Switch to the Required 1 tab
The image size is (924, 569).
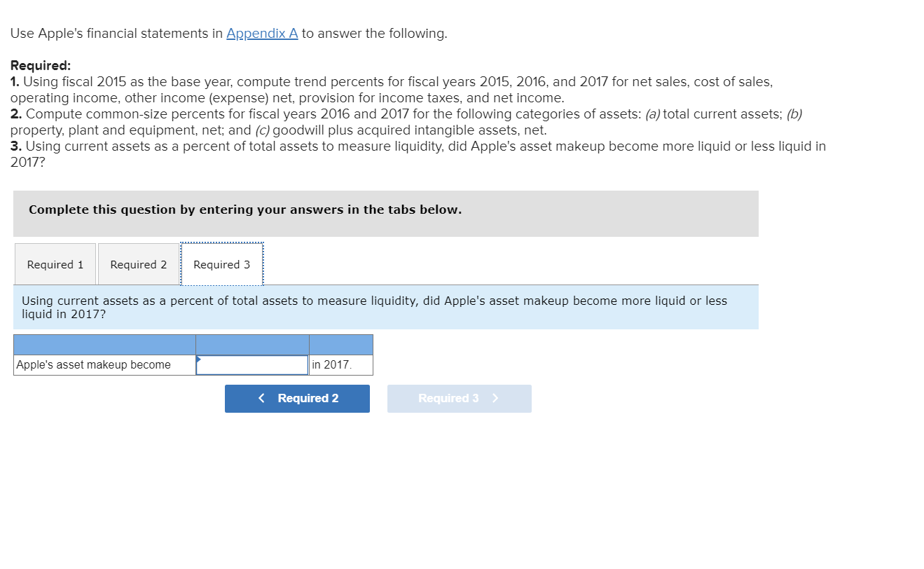pyautogui.click(x=55, y=264)
